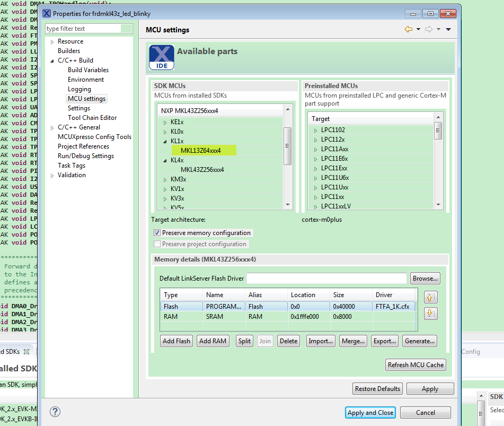Open the forward history dropdown arrow
This screenshot has height=426, width=504.
click(438, 29)
